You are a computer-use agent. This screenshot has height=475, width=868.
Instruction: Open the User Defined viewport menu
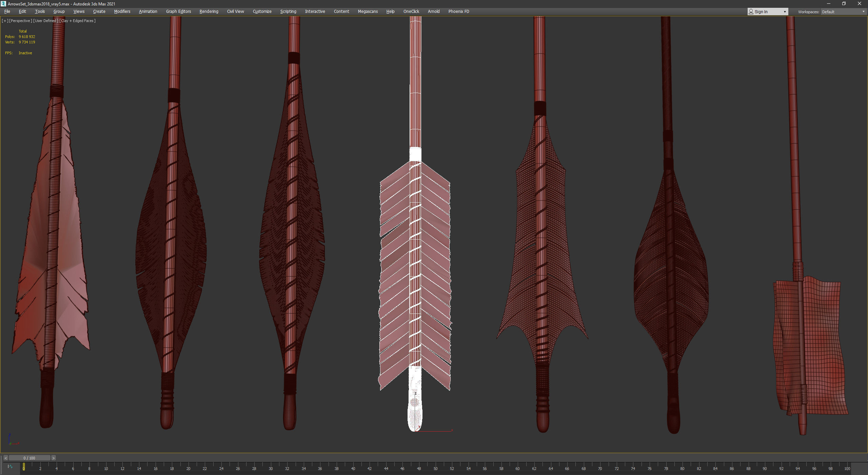pos(45,21)
